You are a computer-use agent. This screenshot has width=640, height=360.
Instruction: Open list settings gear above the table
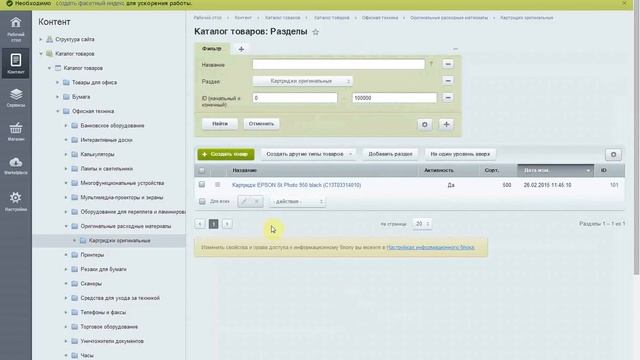pyautogui.click(x=613, y=154)
